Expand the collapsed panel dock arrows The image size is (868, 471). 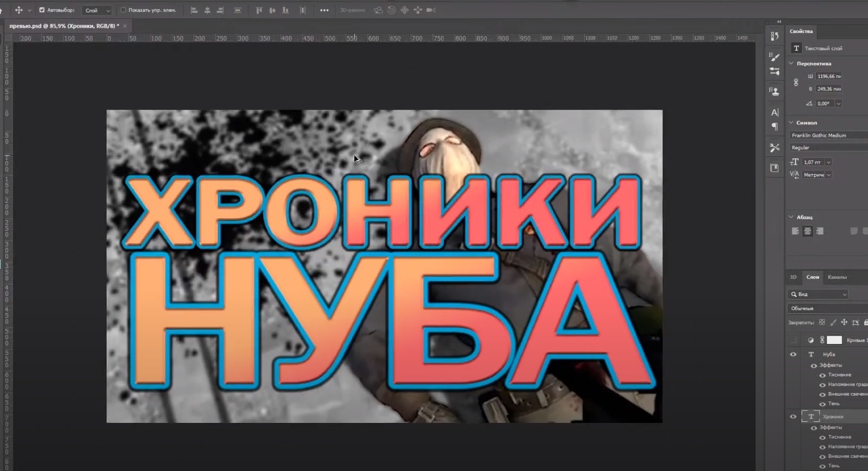coord(779,21)
